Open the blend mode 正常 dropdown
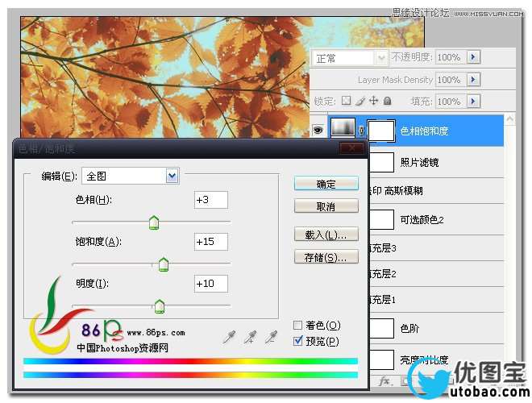The height and width of the screenshot is (403, 532). coord(381,58)
